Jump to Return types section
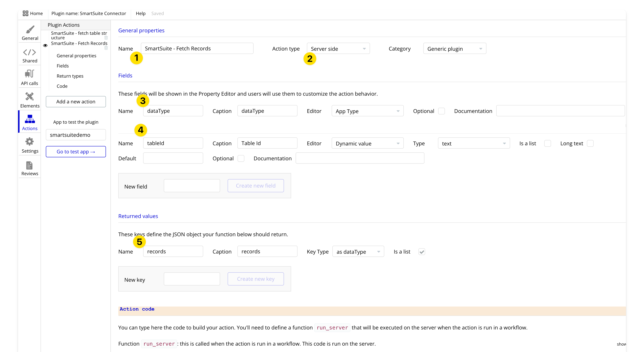The image size is (644, 352). [x=70, y=76]
